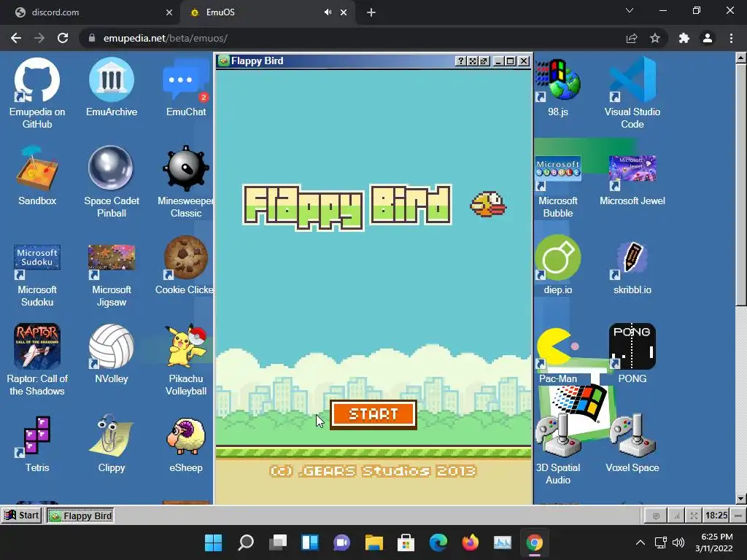Screen dimensions: 747x560
Task: Show hidden system tray icons
Action: [x=640, y=542]
